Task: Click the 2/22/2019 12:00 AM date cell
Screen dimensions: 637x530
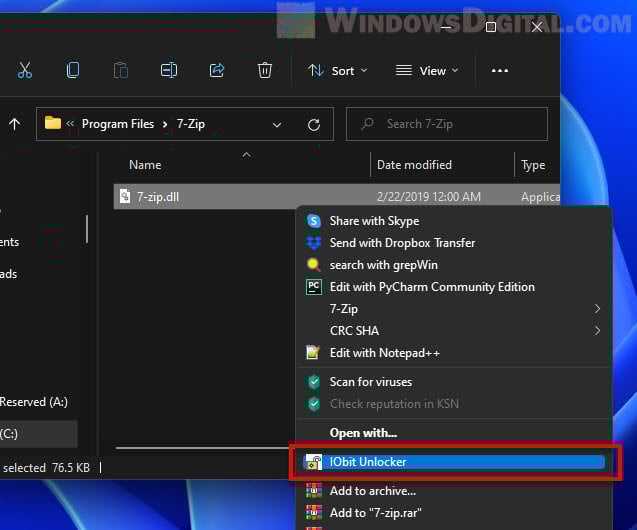Action: (429, 197)
